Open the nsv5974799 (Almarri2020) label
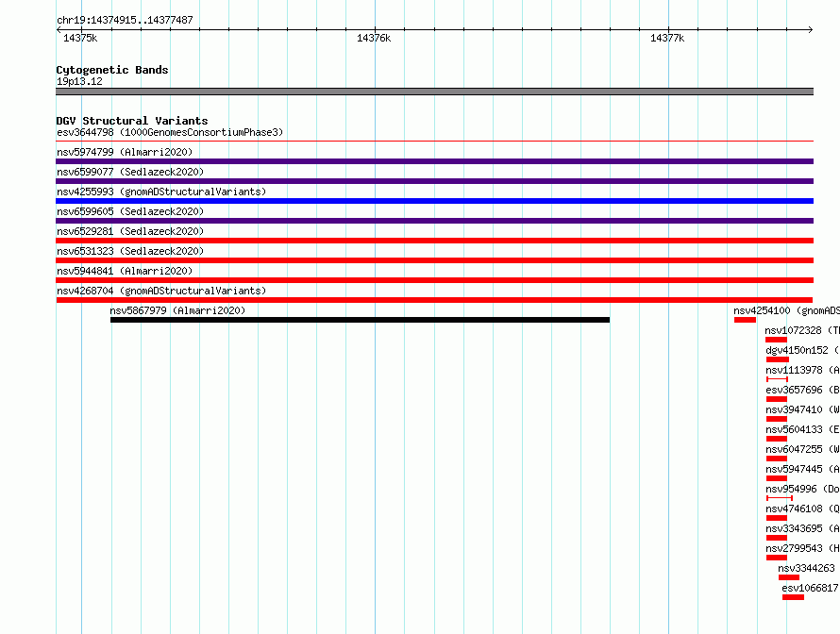 [125, 152]
